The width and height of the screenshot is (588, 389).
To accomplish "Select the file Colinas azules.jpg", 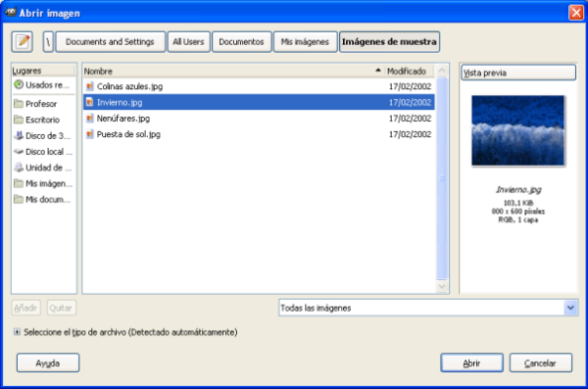I will pos(259,86).
